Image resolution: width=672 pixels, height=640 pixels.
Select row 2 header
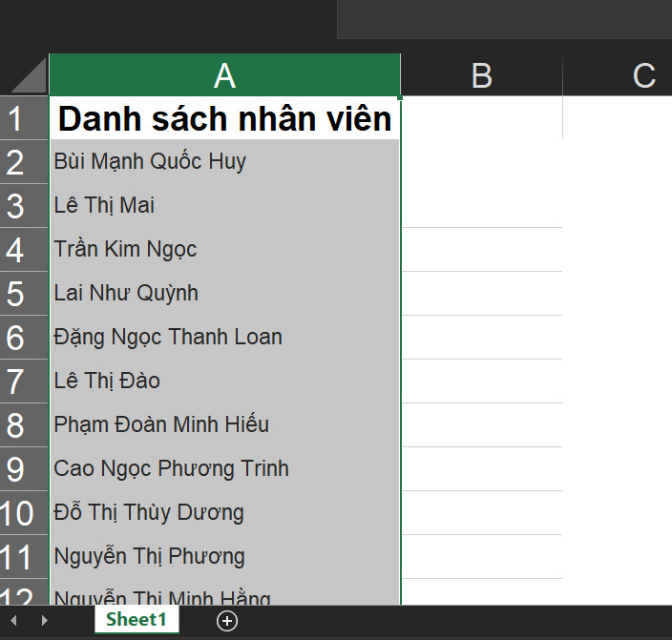click(24, 162)
